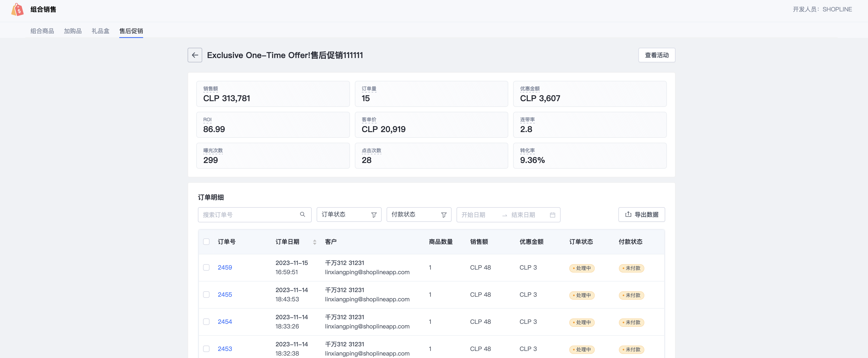Click the payment status filter funnel icon
The height and width of the screenshot is (358, 868).
444,215
